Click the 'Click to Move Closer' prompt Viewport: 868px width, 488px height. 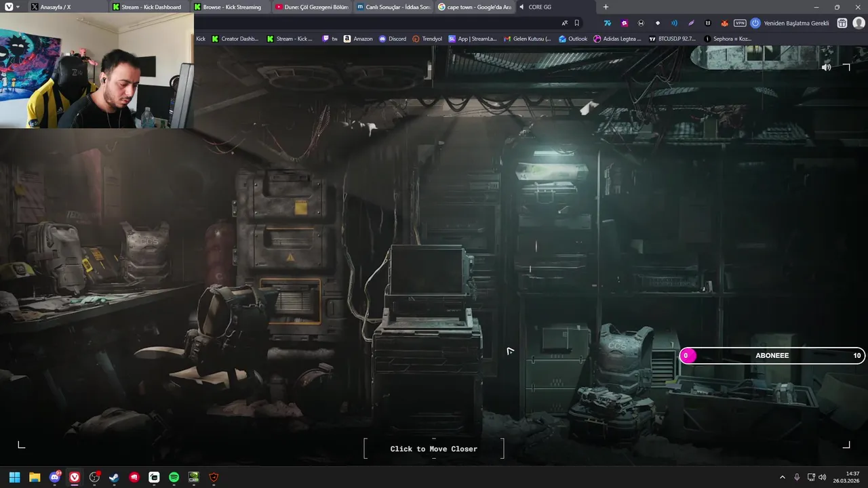pos(434,449)
